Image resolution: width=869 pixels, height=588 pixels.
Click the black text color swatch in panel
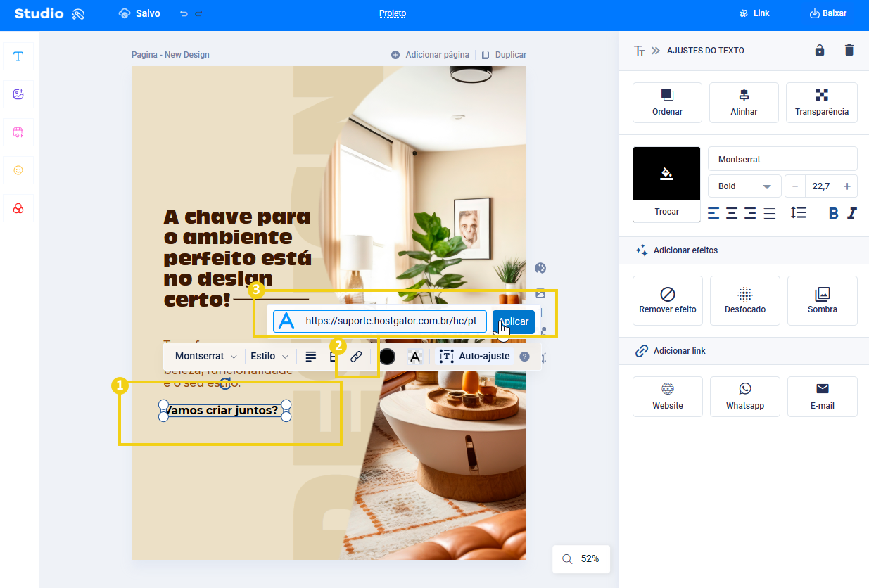tap(666, 174)
